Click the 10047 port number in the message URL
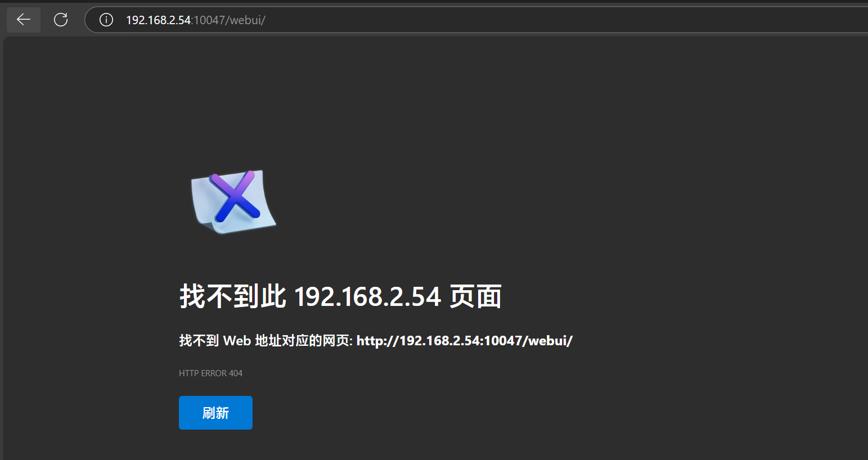This screenshot has height=460, width=868. click(502, 341)
